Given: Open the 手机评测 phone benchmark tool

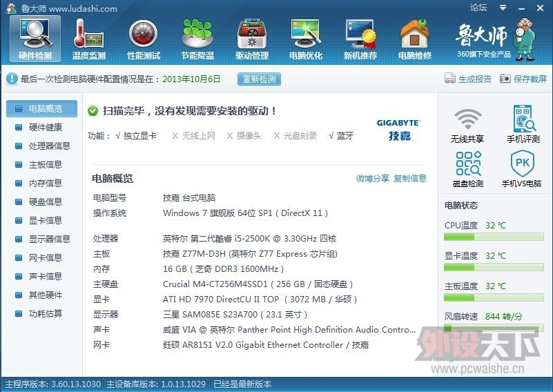Looking at the screenshot, I should [523, 124].
